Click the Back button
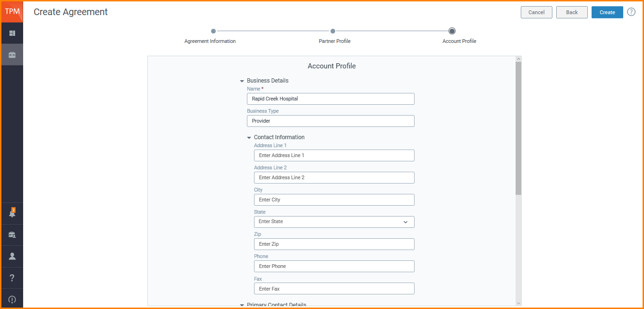The width and height of the screenshot is (644, 309). tap(572, 12)
